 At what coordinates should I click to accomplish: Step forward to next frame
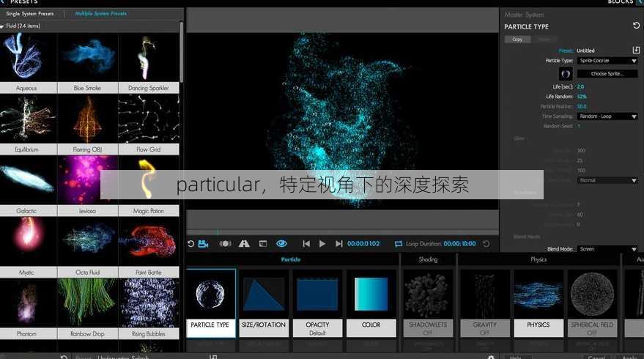coord(338,243)
